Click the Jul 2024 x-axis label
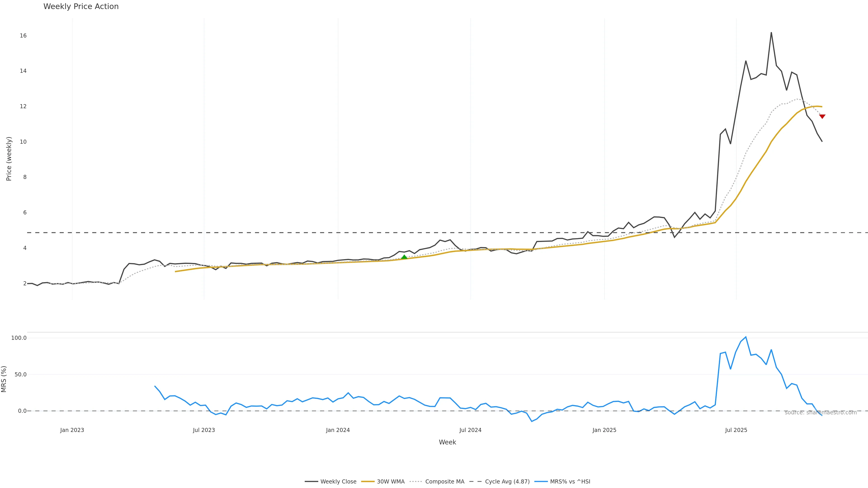 click(470, 430)
